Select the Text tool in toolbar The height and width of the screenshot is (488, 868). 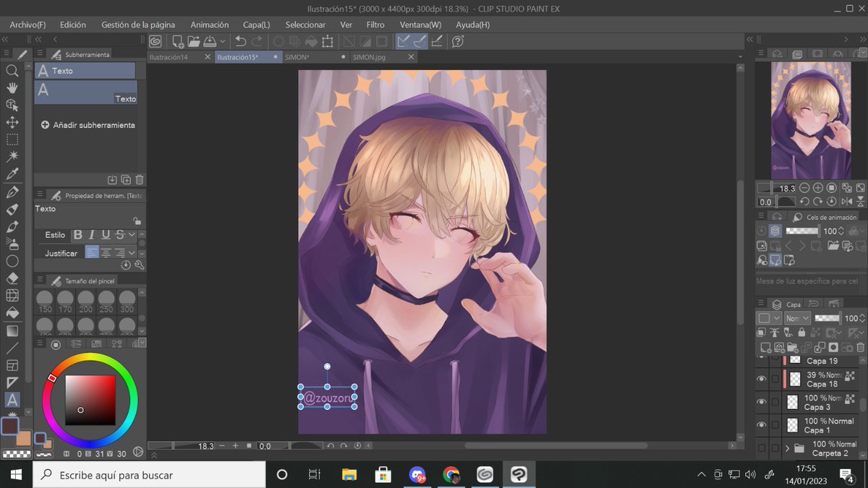click(12, 399)
